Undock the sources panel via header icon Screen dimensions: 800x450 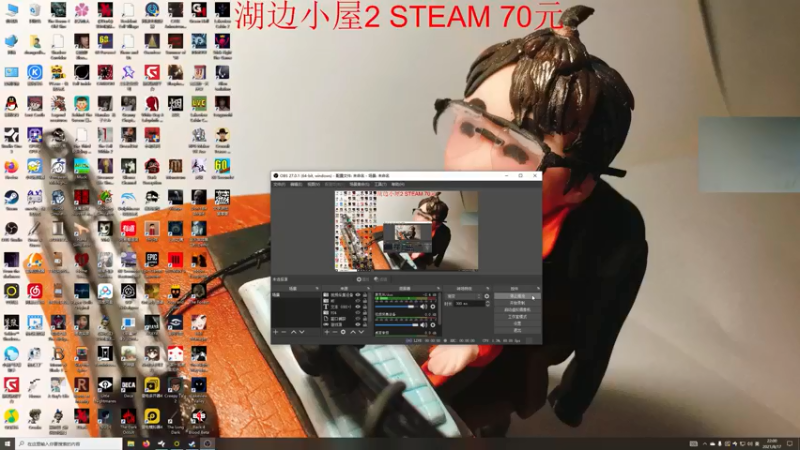tap(368, 288)
